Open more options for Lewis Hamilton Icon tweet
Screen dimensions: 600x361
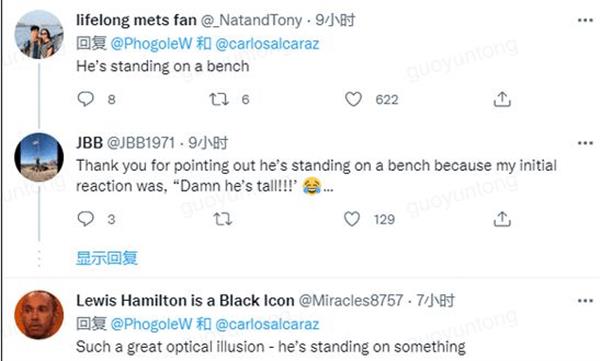[x=585, y=301]
